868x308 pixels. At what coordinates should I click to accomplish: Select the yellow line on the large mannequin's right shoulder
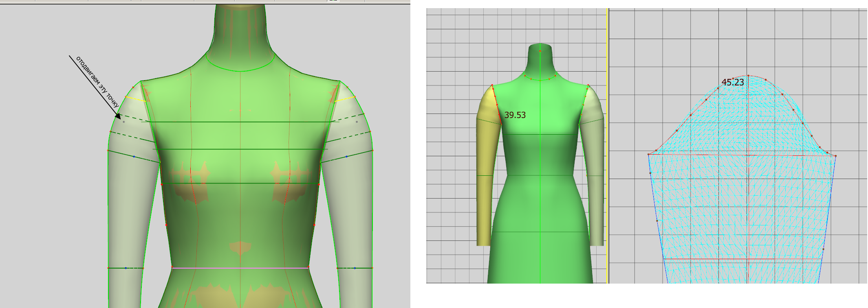pyautogui.click(x=345, y=99)
